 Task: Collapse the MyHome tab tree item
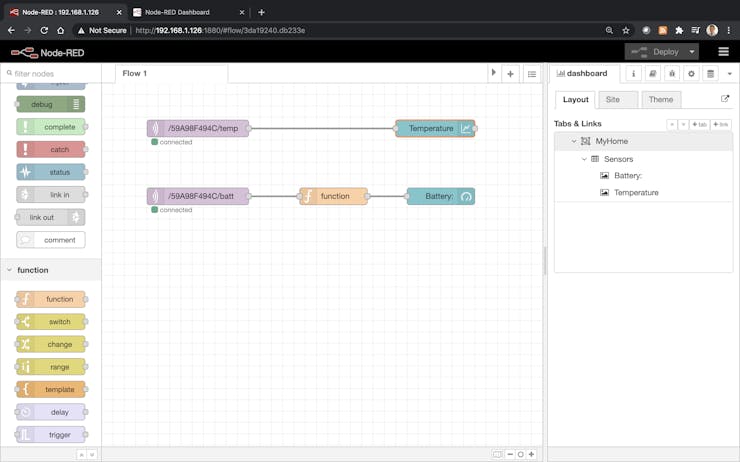pos(574,142)
